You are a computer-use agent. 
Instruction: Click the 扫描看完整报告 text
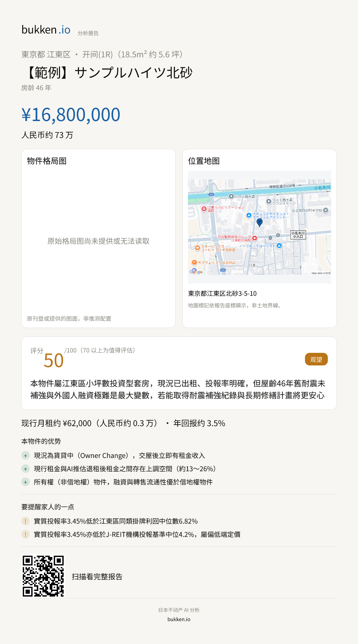[97, 577]
